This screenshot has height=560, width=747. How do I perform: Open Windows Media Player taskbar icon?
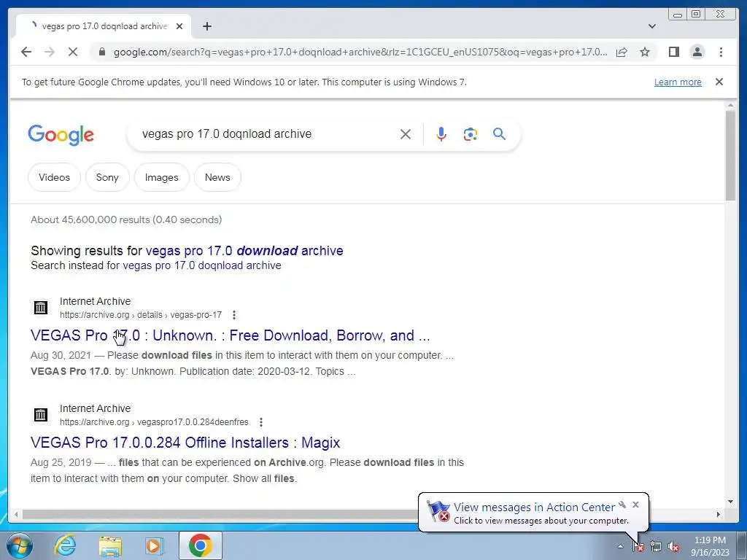[155, 545]
